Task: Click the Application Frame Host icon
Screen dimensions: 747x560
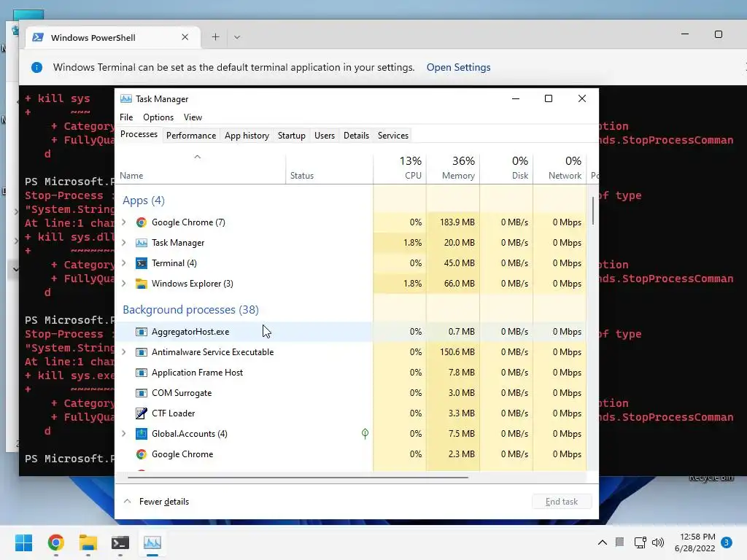Action: (x=141, y=373)
